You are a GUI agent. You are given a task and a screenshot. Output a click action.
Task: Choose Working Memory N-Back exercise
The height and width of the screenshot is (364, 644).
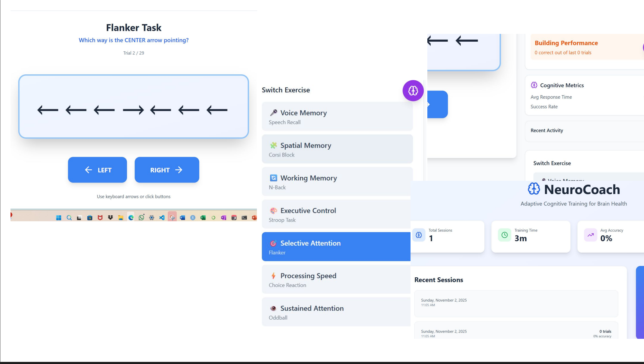click(336, 182)
